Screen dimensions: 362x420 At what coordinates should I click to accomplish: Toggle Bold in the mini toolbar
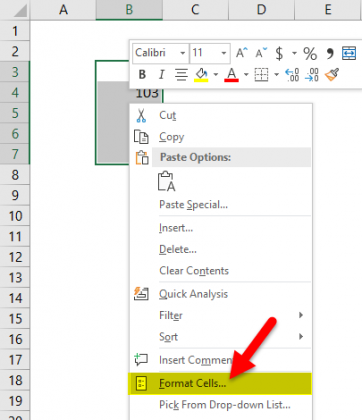pyautogui.click(x=142, y=74)
